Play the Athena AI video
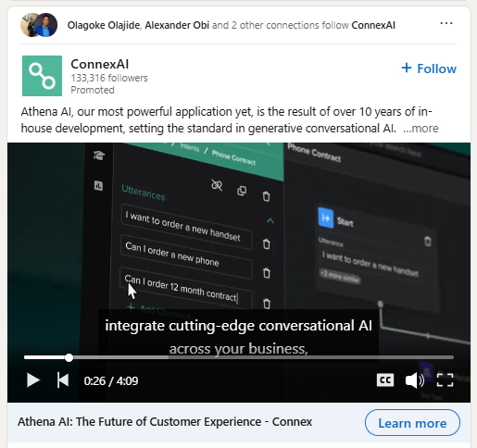477x448 pixels. click(33, 380)
